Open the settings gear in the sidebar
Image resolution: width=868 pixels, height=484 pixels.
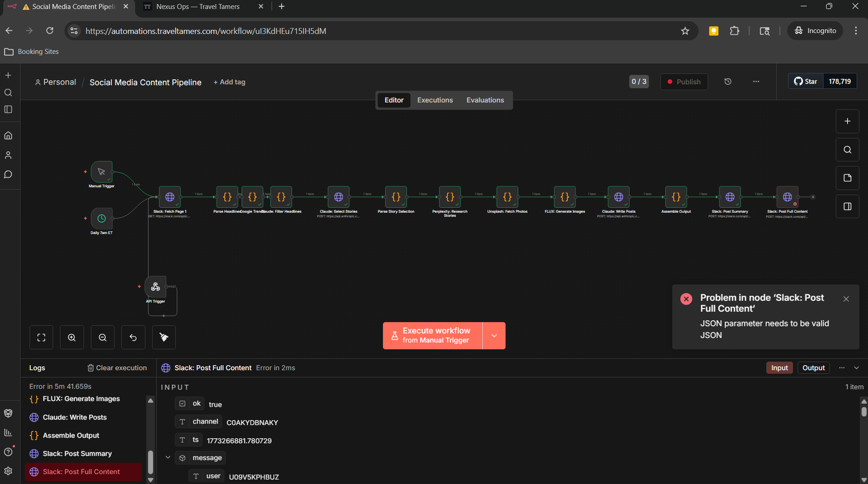pyautogui.click(x=8, y=471)
